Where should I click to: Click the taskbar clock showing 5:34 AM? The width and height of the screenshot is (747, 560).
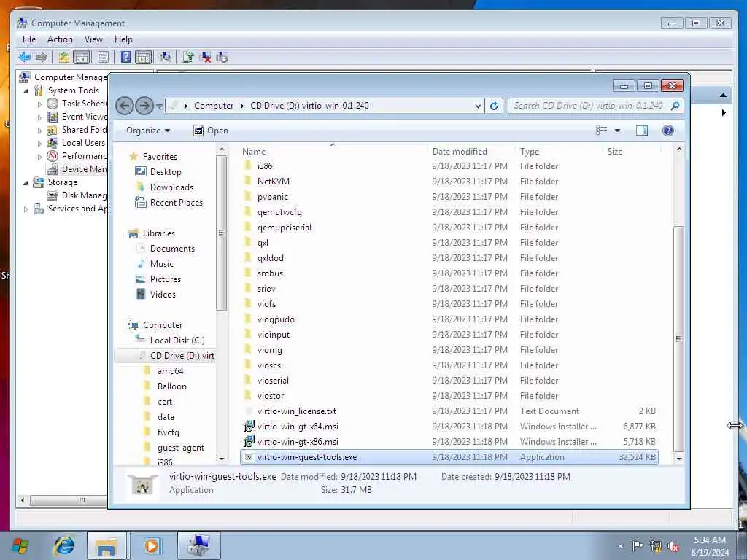click(709, 546)
